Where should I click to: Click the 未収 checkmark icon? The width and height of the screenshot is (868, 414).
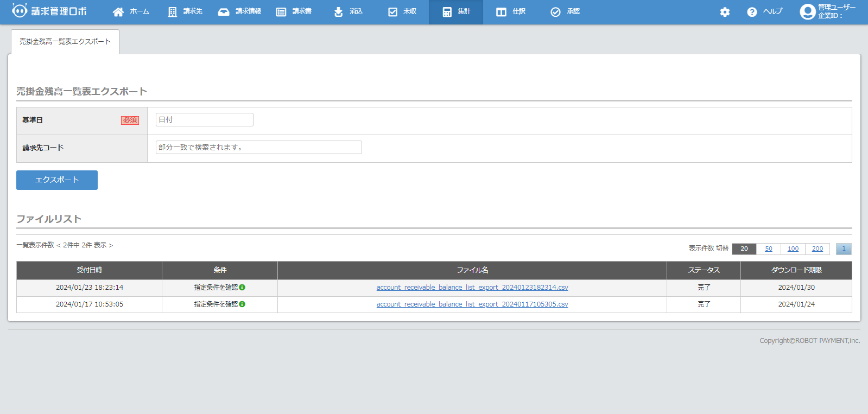[392, 12]
